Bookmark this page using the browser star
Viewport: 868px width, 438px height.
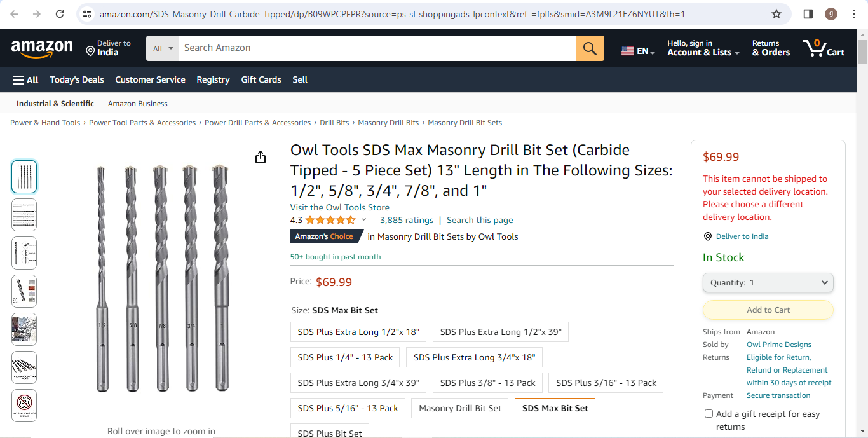(776, 14)
